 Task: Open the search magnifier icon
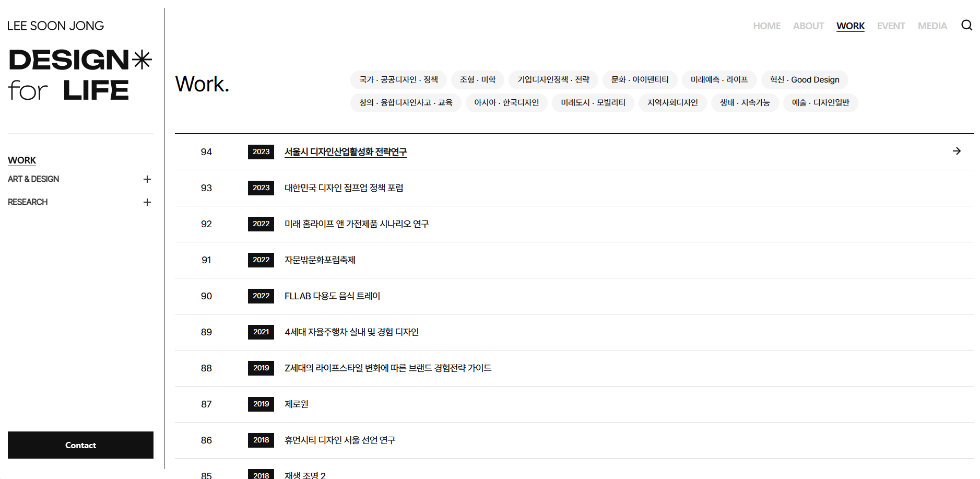(x=966, y=26)
